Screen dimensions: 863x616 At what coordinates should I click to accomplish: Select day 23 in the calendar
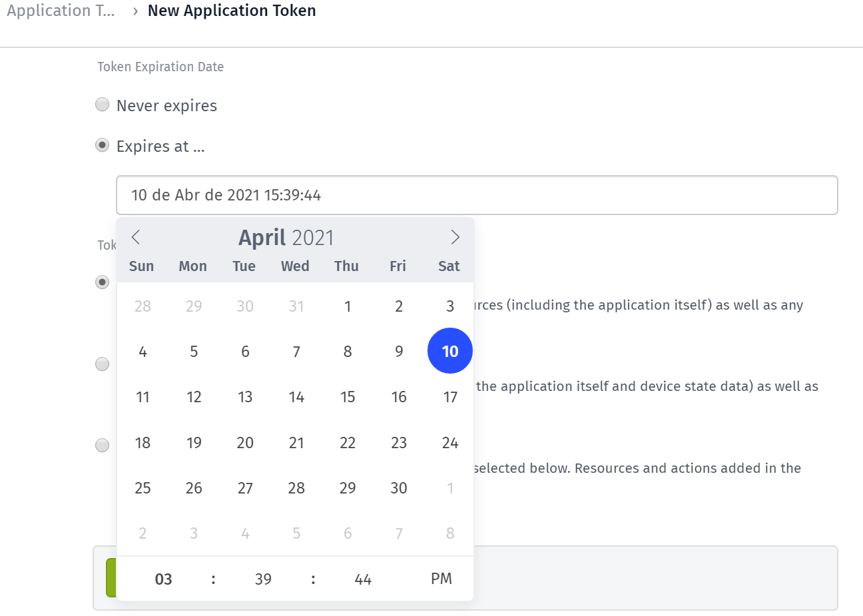[x=399, y=443]
